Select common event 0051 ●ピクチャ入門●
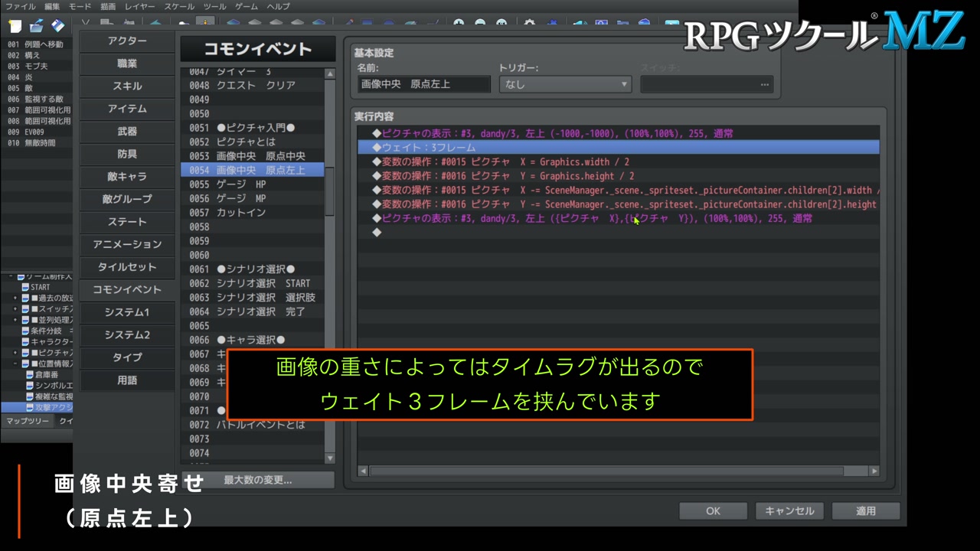The width and height of the screenshot is (980, 551). 253,128
